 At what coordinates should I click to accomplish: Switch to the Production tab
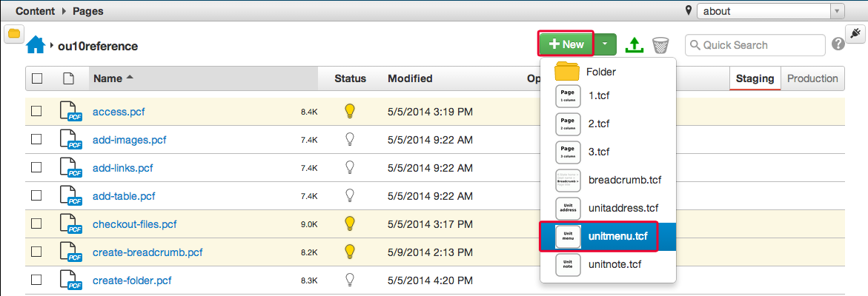(x=812, y=78)
